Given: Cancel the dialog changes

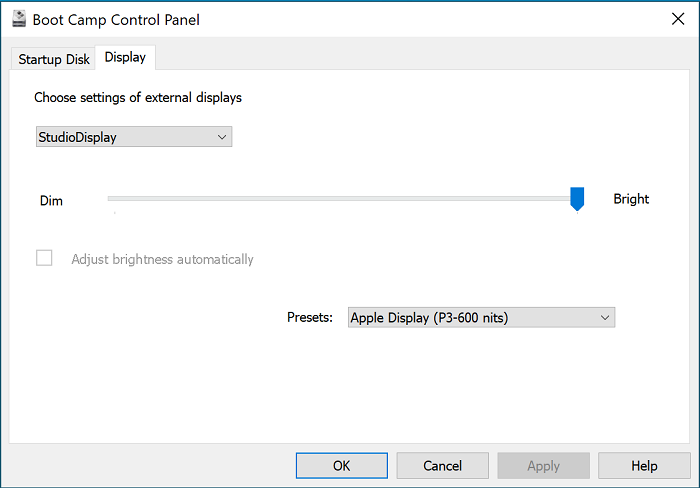Looking at the screenshot, I should [x=442, y=466].
